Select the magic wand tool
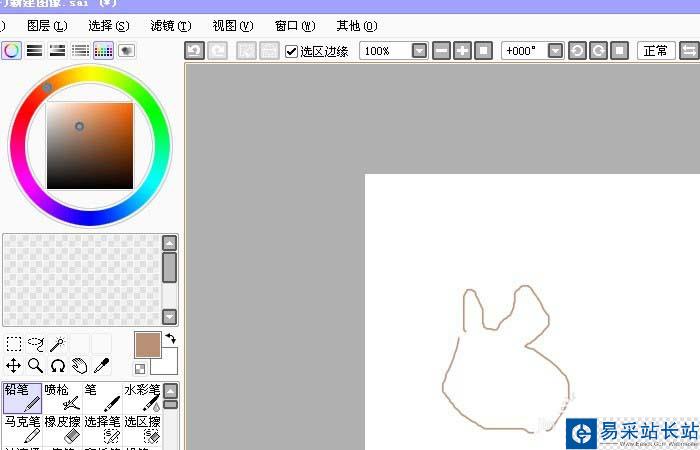Viewport: 700px width, 450px height. [58, 344]
